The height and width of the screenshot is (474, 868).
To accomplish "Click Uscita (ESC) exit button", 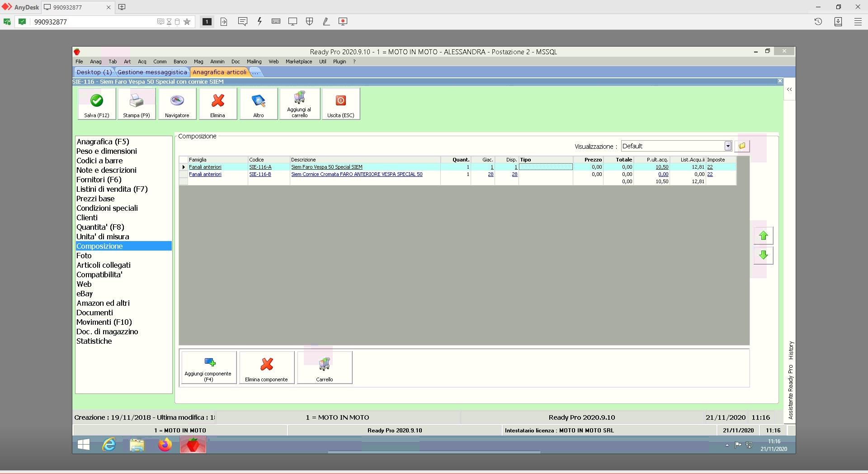I will click(341, 104).
